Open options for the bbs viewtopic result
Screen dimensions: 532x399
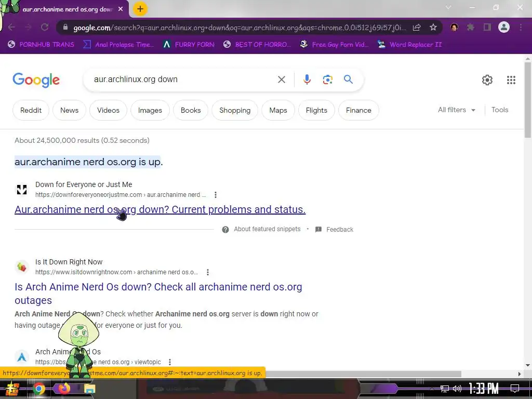(x=170, y=362)
